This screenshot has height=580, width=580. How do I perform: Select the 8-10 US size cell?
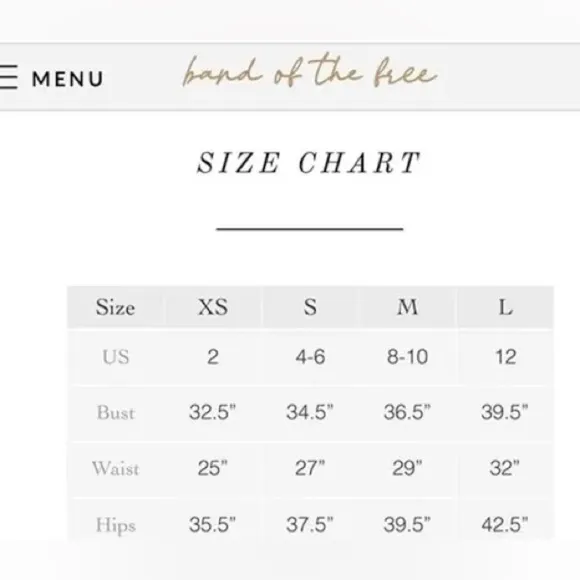pyautogui.click(x=407, y=357)
